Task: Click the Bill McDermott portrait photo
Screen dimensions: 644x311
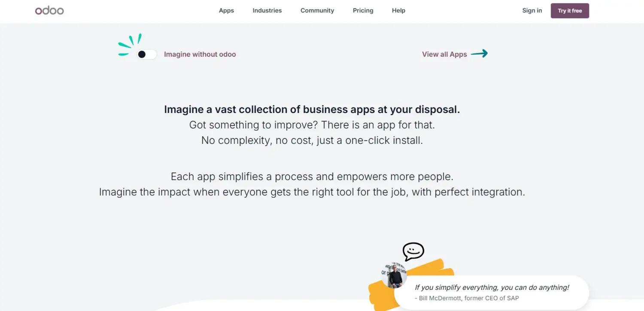Action: [x=394, y=275]
